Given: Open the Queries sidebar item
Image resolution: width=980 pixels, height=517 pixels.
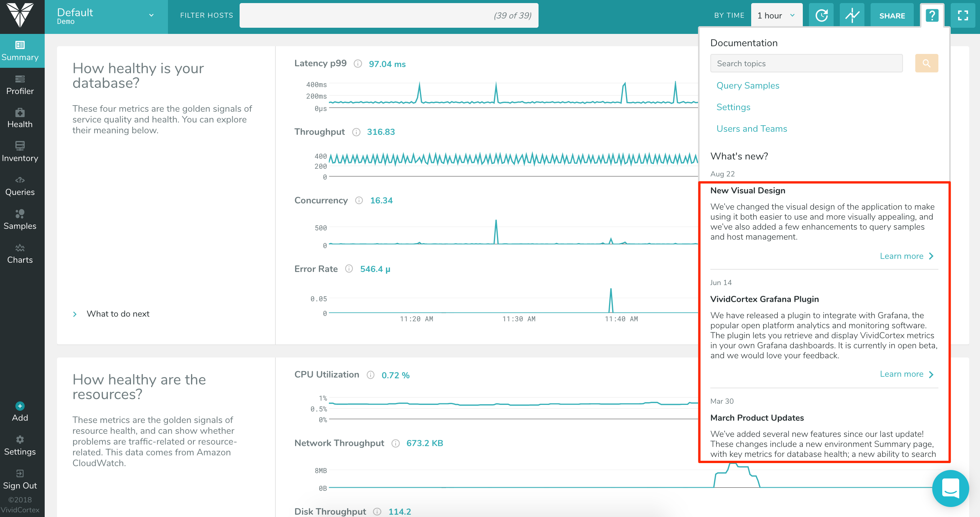Looking at the screenshot, I should 20,186.
